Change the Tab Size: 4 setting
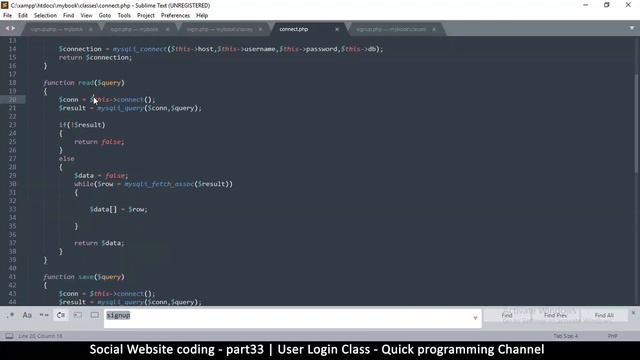Viewport: 640px width, 360px height. 565,336
